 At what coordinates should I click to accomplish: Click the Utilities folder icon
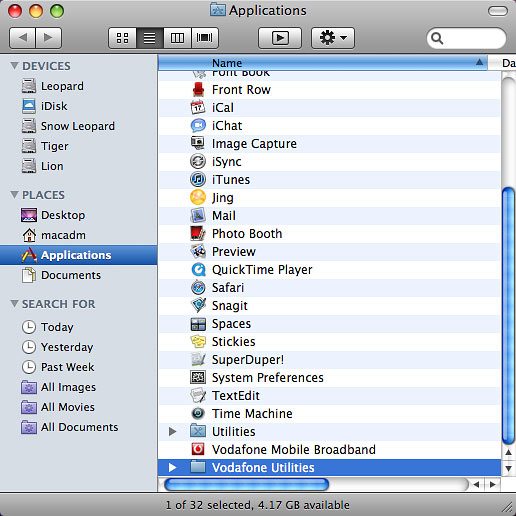(x=198, y=432)
